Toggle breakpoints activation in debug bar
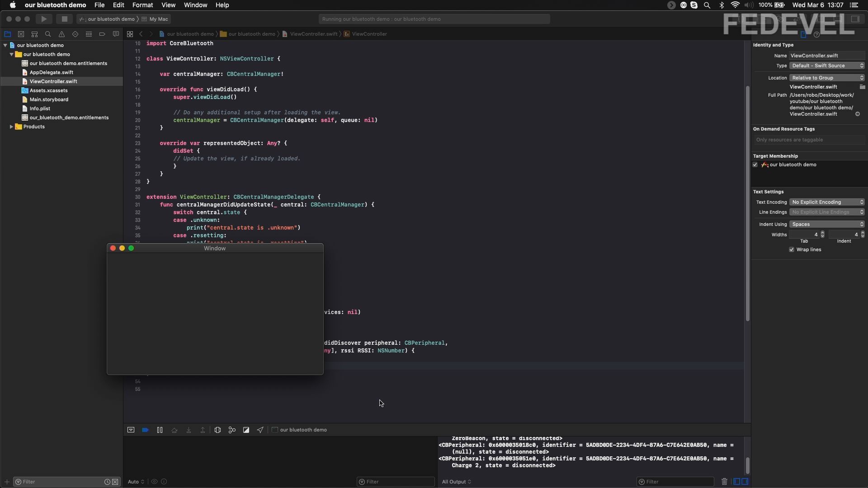868x488 pixels. coord(145,430)
